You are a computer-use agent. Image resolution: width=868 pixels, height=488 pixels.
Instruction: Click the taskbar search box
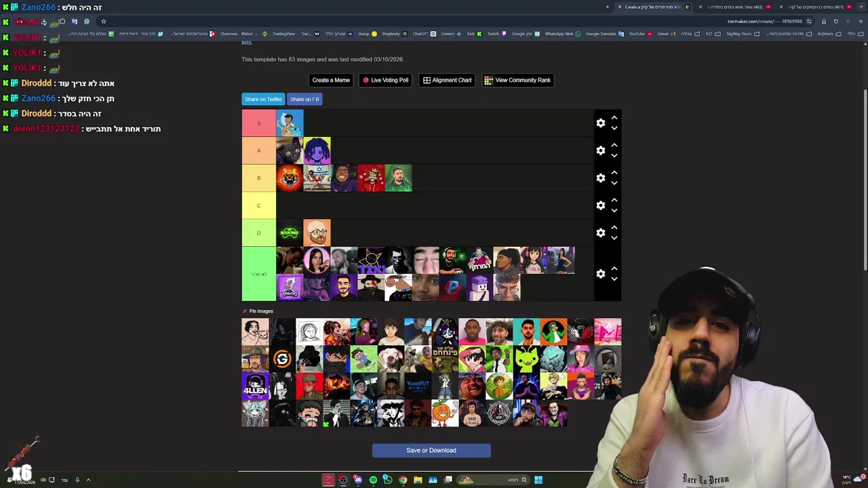point(492,480)
